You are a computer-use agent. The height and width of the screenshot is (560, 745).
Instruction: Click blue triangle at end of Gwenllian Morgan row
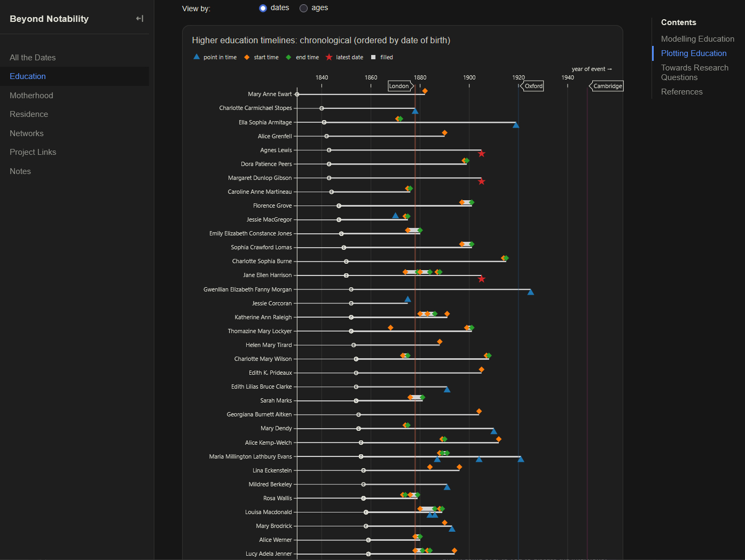(530, 292)
